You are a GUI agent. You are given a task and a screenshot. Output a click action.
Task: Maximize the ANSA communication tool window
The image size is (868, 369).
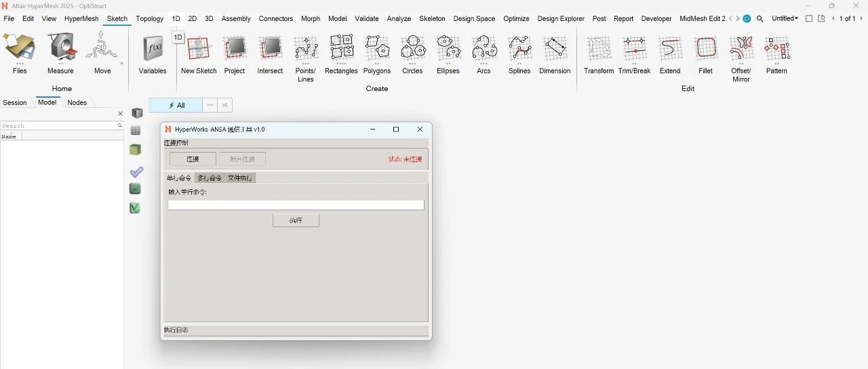coord(396,129)
